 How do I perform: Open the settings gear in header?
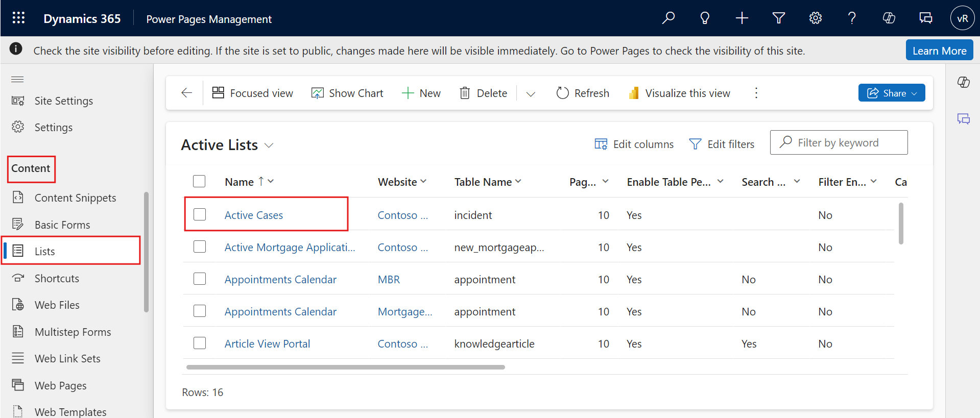coord(815,18)
